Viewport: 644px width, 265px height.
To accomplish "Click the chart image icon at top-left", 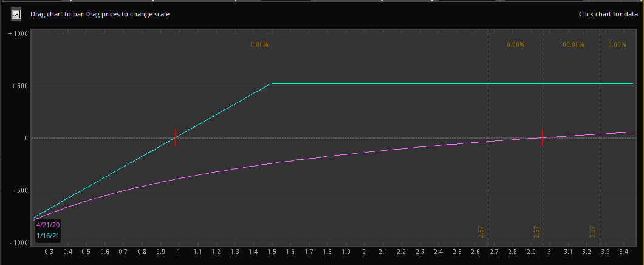I will (x=16, y=15).
